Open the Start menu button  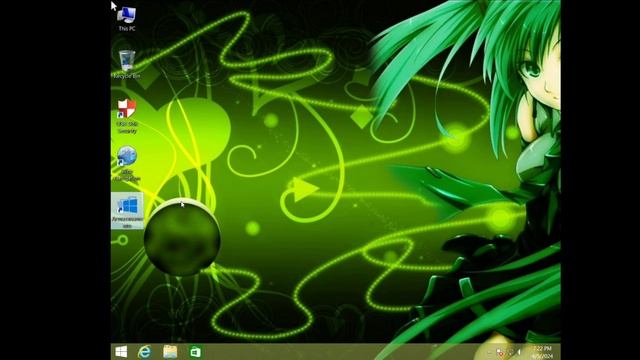point(121,351)
